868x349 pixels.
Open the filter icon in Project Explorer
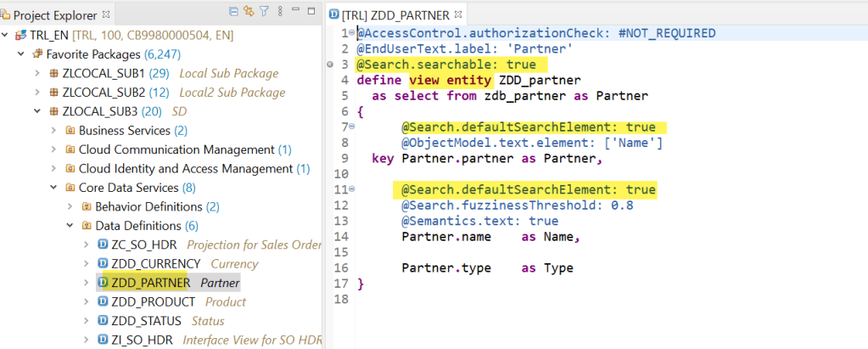pyautogui.click(x=264, y=11)
